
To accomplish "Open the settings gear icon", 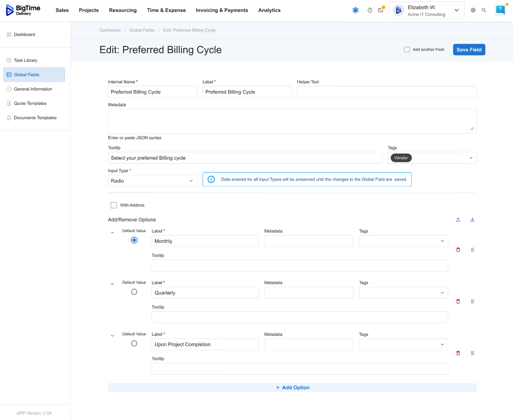I will 473,10.
